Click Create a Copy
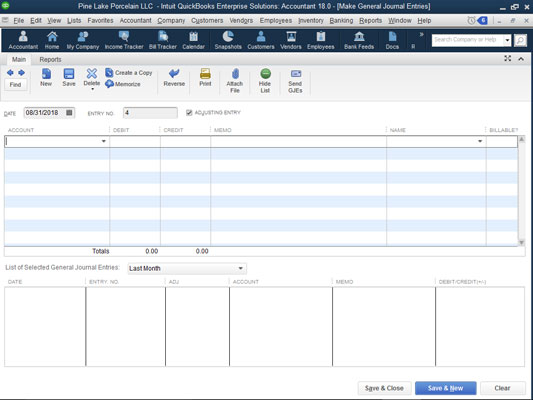 pyautogui.click(x=128, y=72)
